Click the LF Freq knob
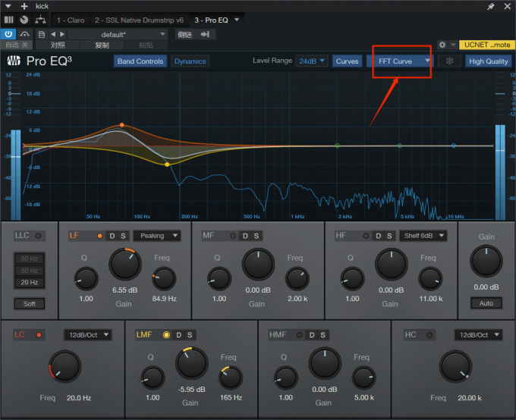Image resolution: width=516 pixels, height=420 pixels. pos(164,279)
